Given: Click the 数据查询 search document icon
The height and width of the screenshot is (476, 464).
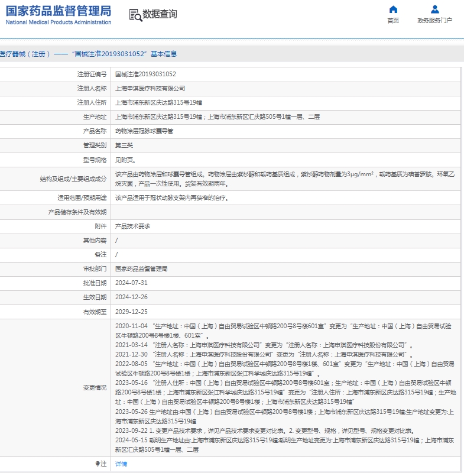Looking at the screenshot, I should pos(135,15).
